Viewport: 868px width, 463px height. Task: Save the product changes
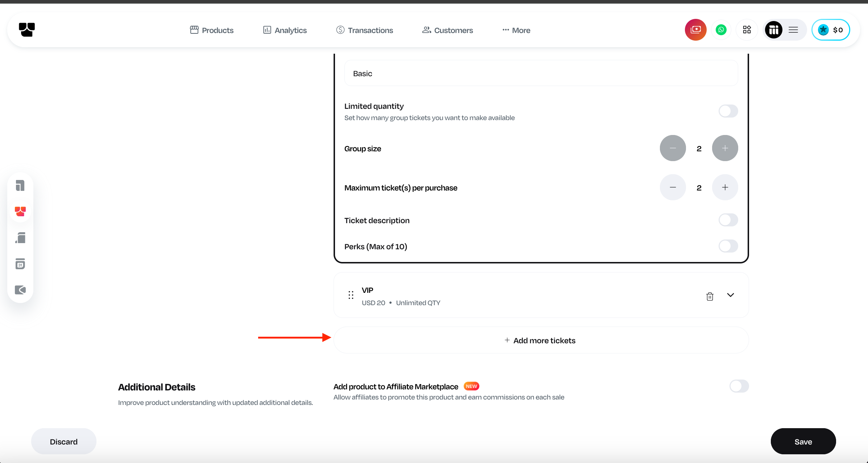[803, 442]
